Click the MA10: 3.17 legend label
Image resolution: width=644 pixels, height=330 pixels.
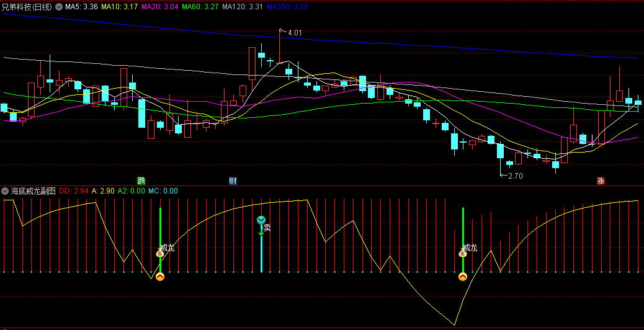click(120, 7)
